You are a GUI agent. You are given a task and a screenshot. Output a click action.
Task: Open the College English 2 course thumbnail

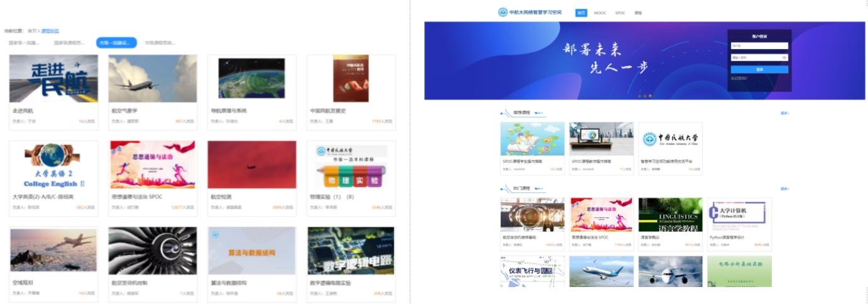click(x=53, y=165)
